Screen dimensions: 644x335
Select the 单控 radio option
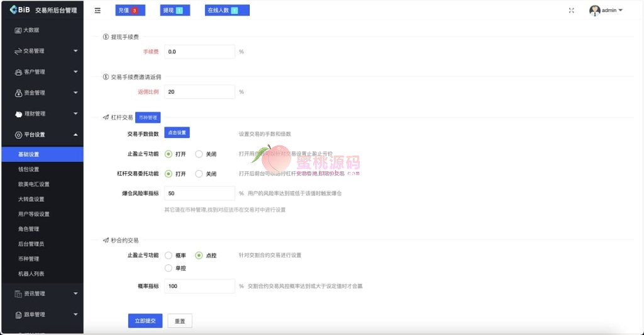169,268
